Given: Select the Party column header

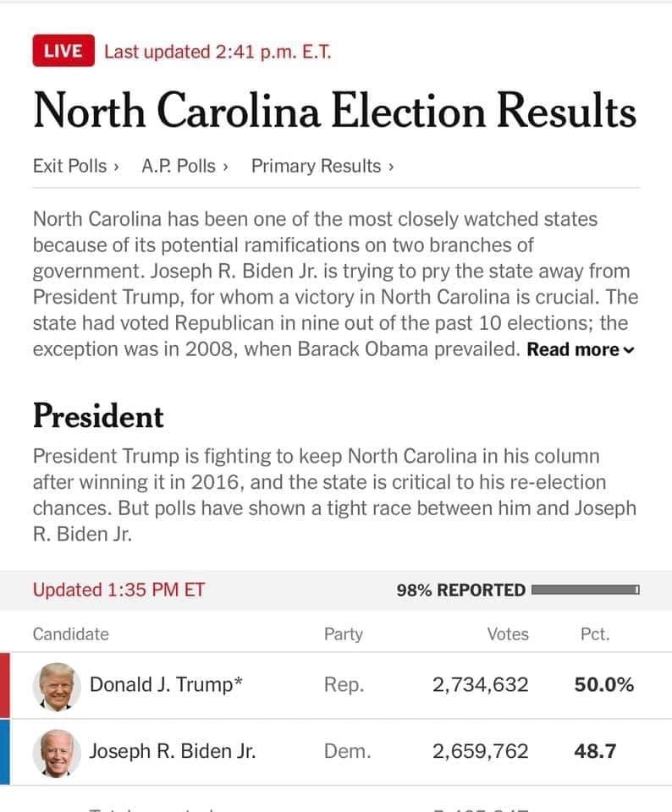Looking at the screenshot, I should click(344, 634).
